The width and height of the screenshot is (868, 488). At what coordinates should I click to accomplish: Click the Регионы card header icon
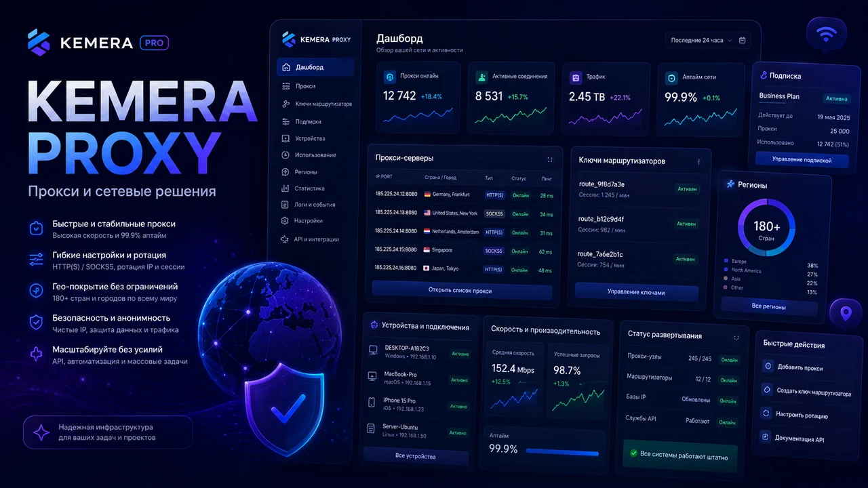(x=730, y=184)
